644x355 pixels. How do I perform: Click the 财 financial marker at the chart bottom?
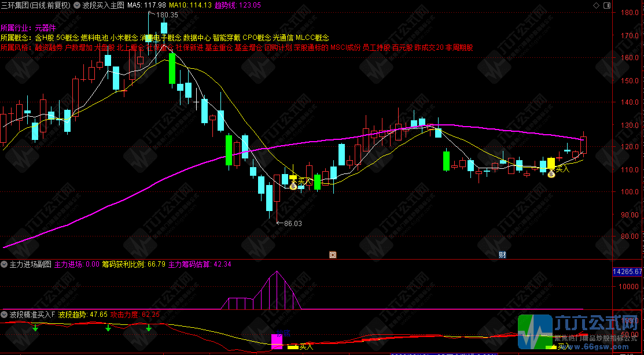pos(502,254)
